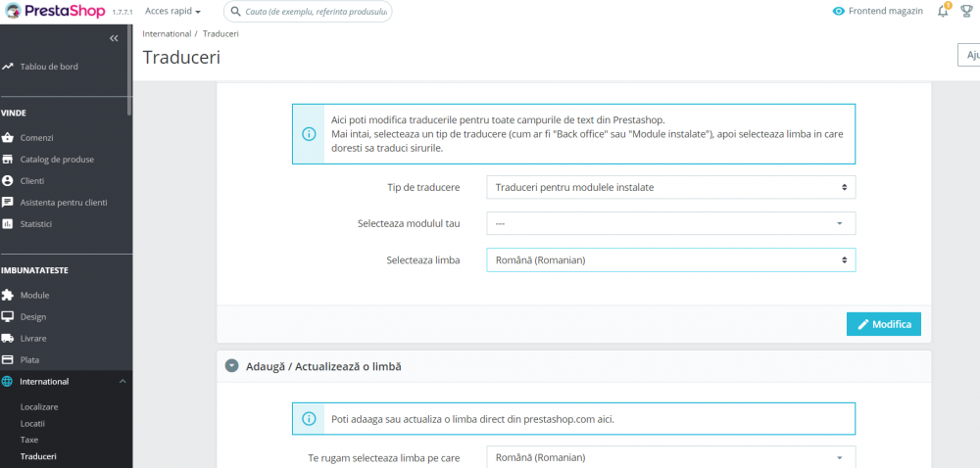Click the Traduceri page title
Image resolution: width=980 pixels, height=468 pixels.
click(x=181, y=58)
